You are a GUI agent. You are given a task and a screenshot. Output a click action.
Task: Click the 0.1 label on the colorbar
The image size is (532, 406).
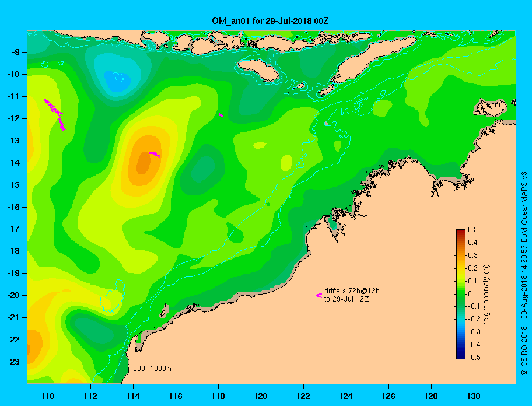click(473, 281)
